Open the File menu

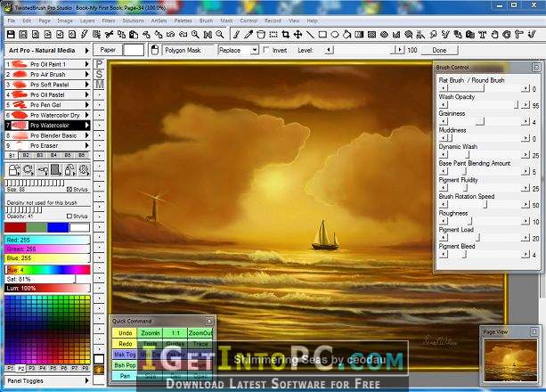[12, 20]
